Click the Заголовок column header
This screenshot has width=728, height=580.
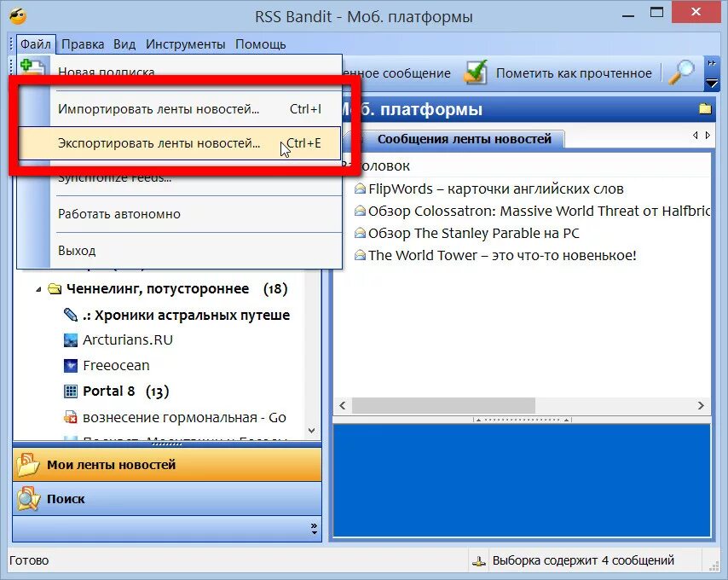523,165
